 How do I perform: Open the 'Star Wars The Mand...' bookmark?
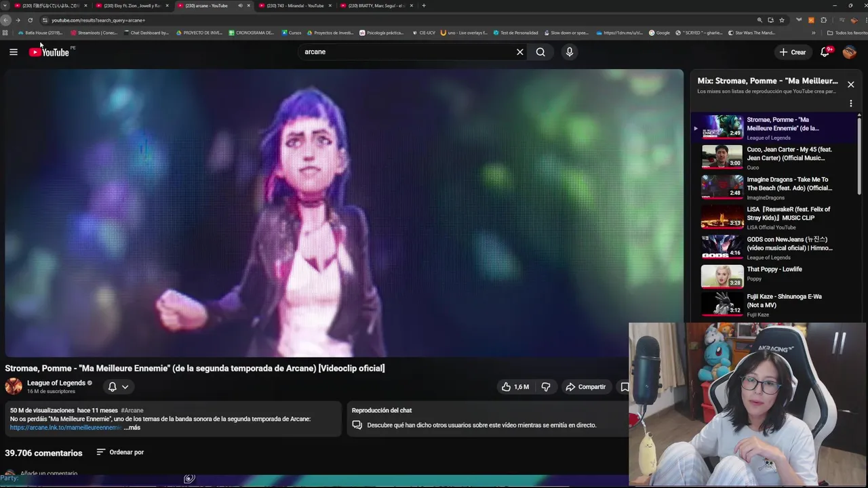[751, 33]
